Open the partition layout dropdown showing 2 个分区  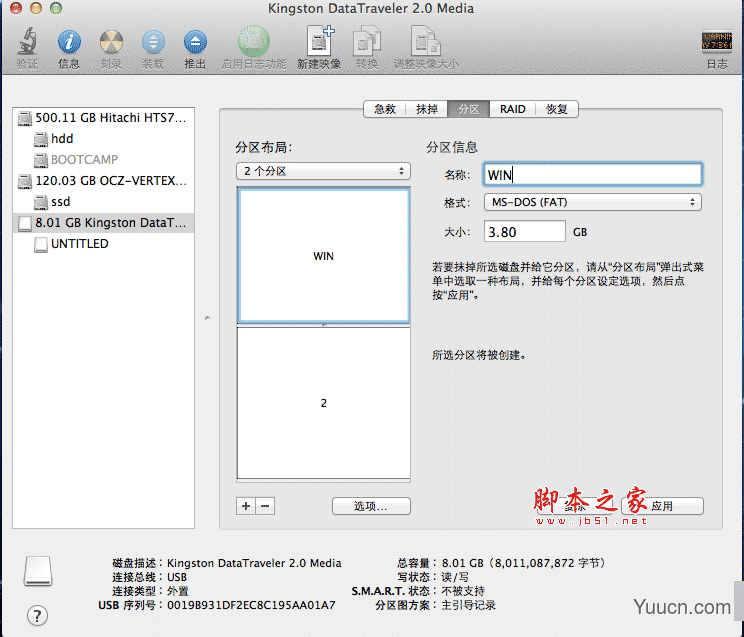click(323, 171)
